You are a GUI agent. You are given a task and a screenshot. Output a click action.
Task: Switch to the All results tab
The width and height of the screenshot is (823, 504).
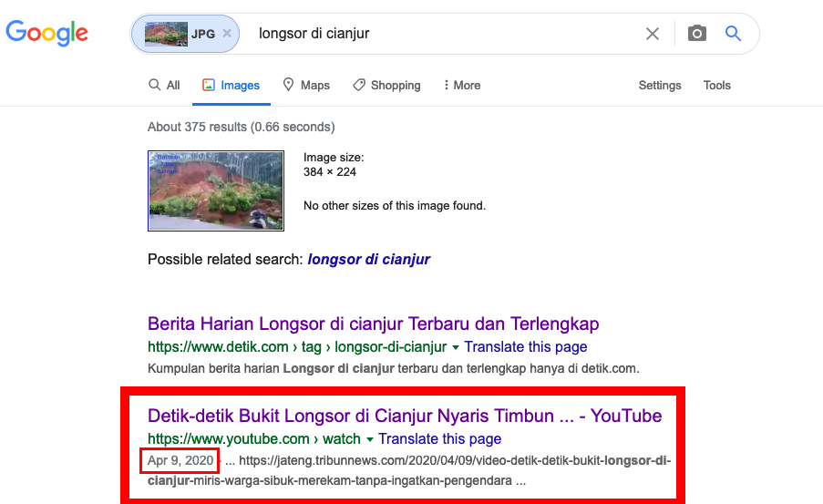(164, 85)
